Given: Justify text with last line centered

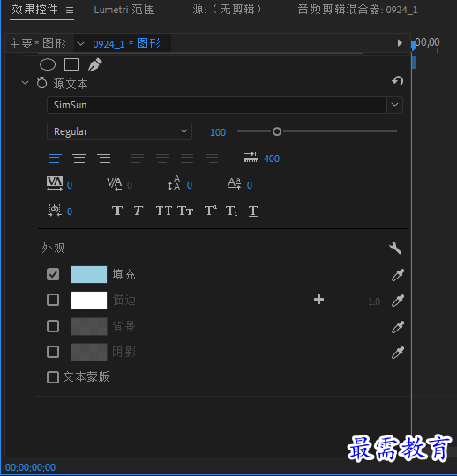Looking at the screenshot, I should click(162, 158).
